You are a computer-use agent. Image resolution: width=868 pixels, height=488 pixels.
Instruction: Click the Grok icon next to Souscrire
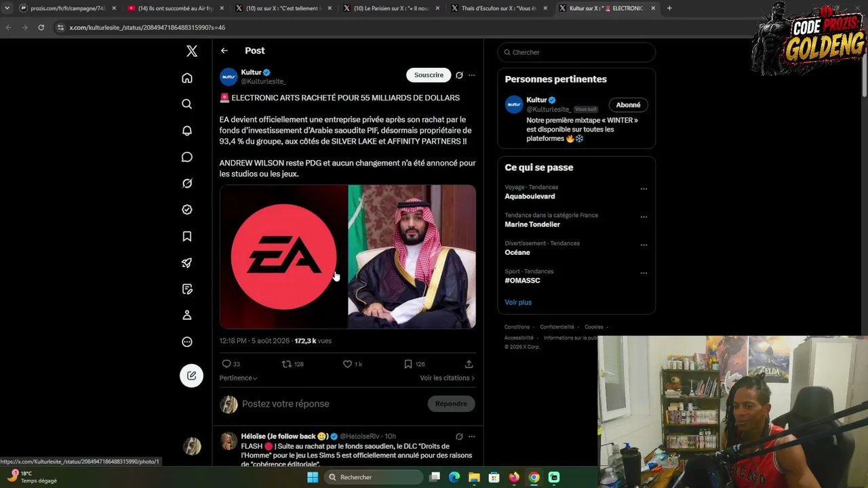459,75
